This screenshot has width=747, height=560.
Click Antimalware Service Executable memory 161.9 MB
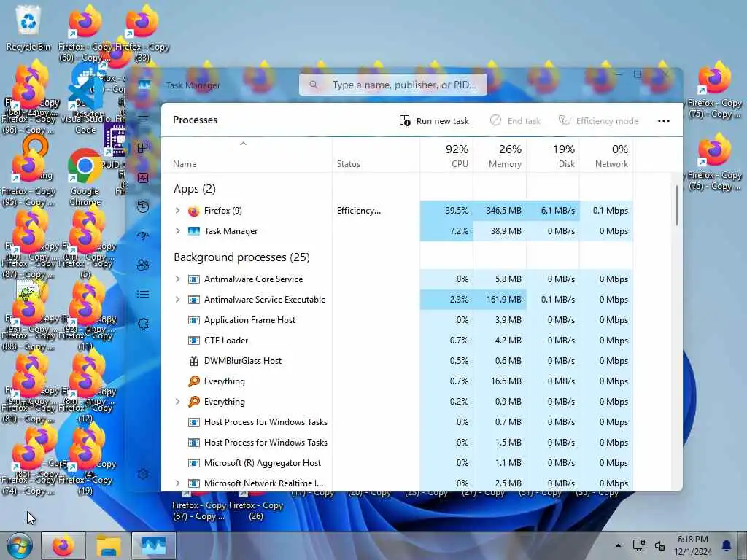(503, 300)
